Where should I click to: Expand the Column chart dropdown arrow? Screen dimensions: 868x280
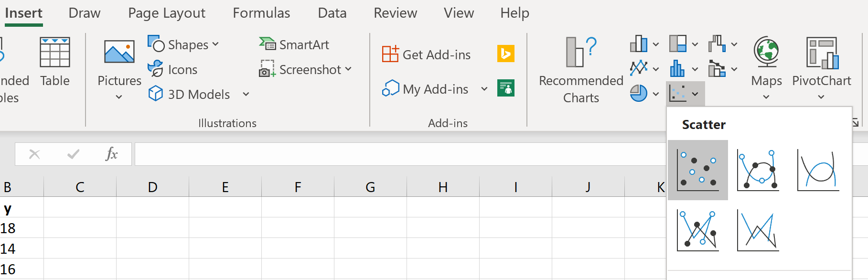656,44
